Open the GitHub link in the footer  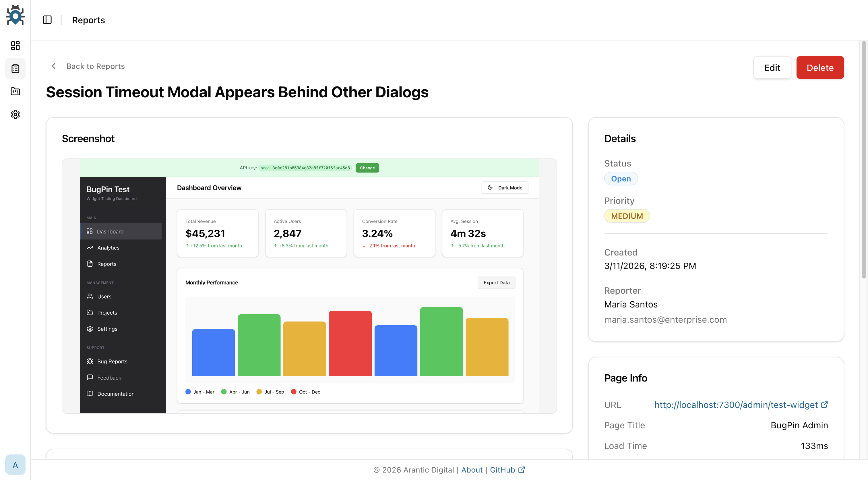[503, 470]
